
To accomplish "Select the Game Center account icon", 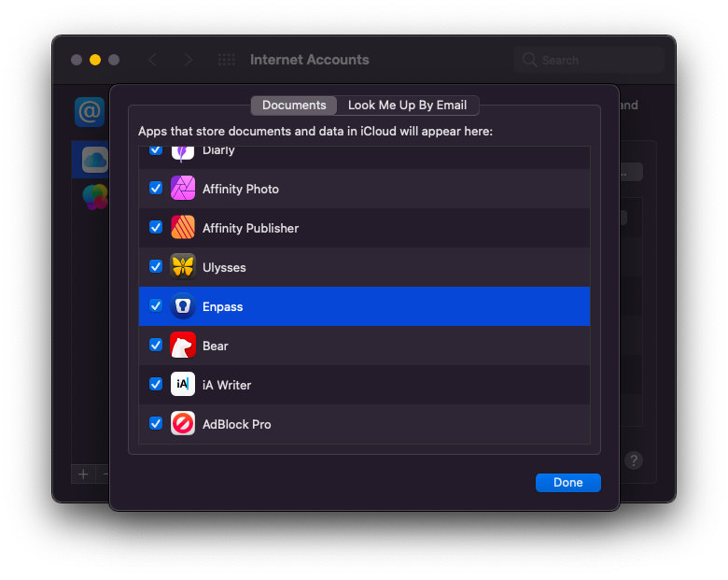I will (x=95, y=196).
